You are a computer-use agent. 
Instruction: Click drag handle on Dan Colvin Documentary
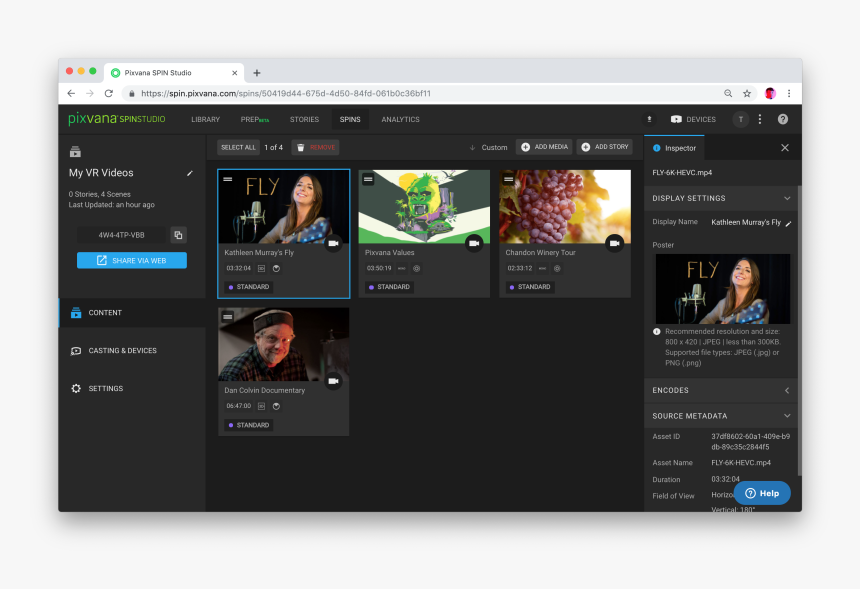[x=228, y=316]
